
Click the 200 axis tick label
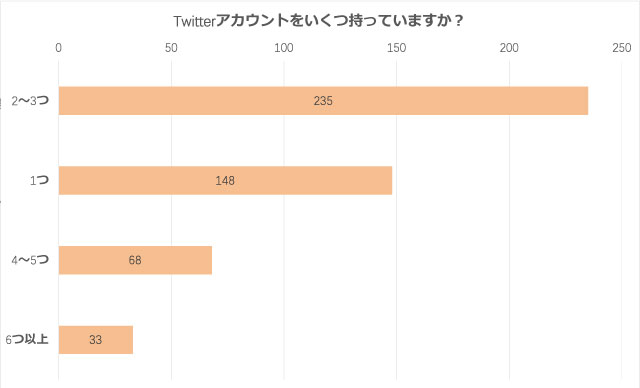[509, 48]
